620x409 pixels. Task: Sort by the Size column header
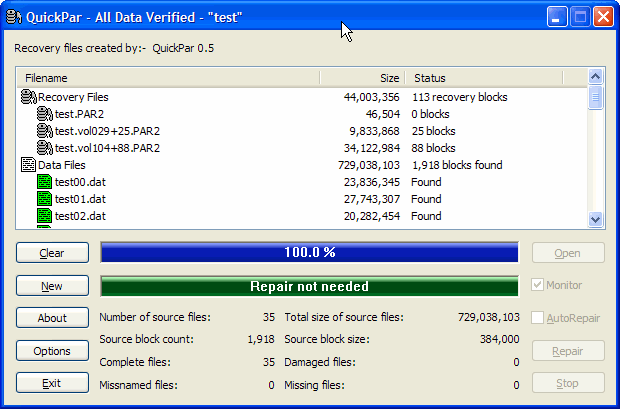(x=363, y=78)
